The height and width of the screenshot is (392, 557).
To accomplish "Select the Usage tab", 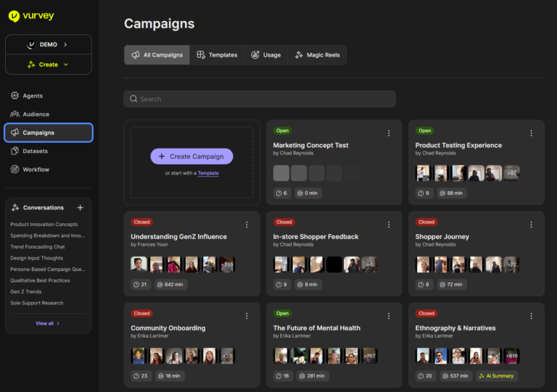I will (265, 55).
